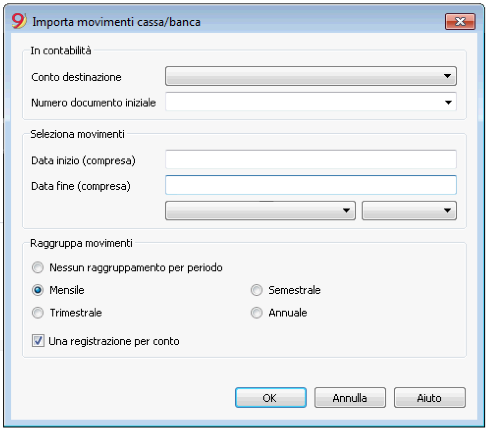The width and height of the screenshot is (490, 434).
Task: Open the Conto destinazione dropdown
Action: (x=311, y=76)
